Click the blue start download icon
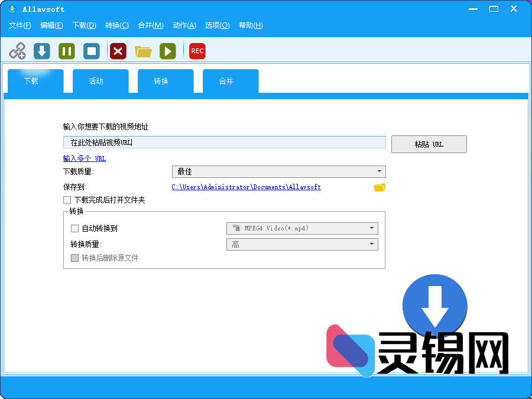The width and height of the screenshot is (532, 399). tap(41, 51)
